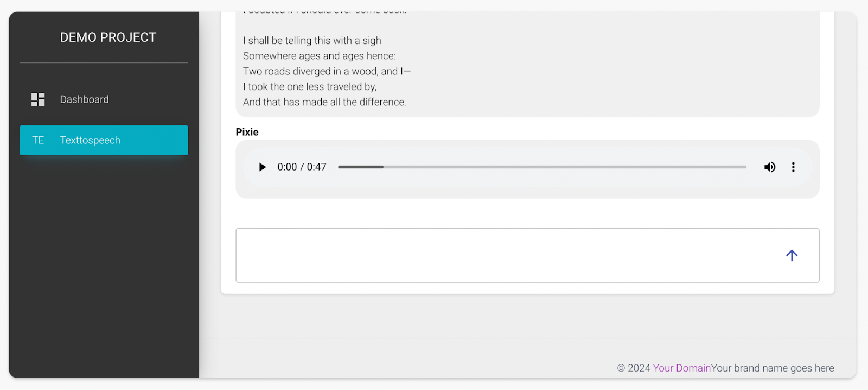Viewport: 868px width, 390px height.
Task: Click the line "I shall be telling this with a sigh"
Action: click(x=312, y=41)
